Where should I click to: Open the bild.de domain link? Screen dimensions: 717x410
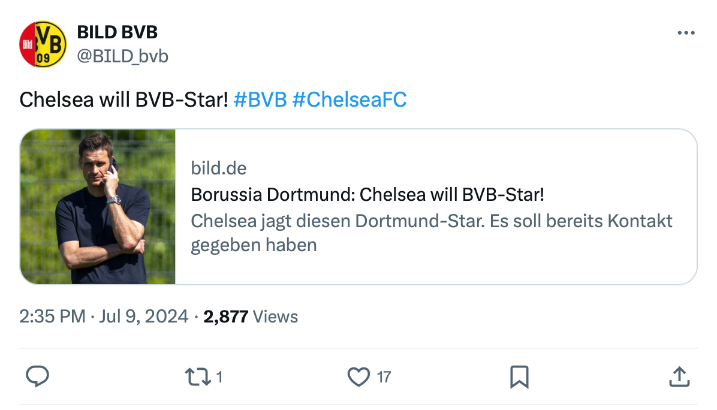219,168
